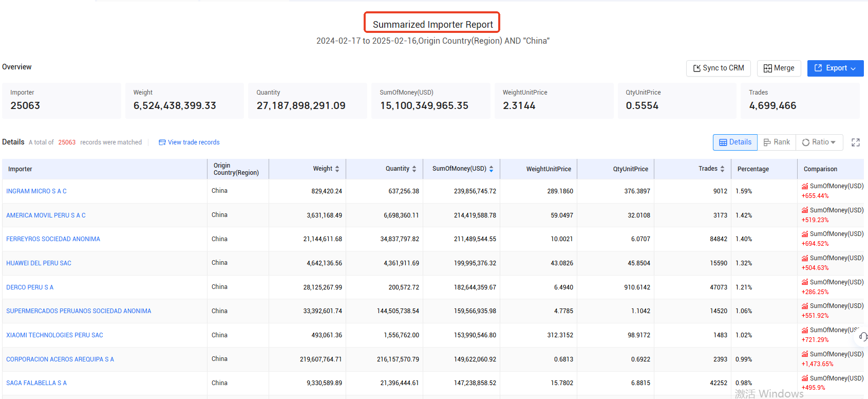Click comparison chart icon in CORPORACION ACEROS row
This screenshot has width=868, height=399.
(805, 354)
